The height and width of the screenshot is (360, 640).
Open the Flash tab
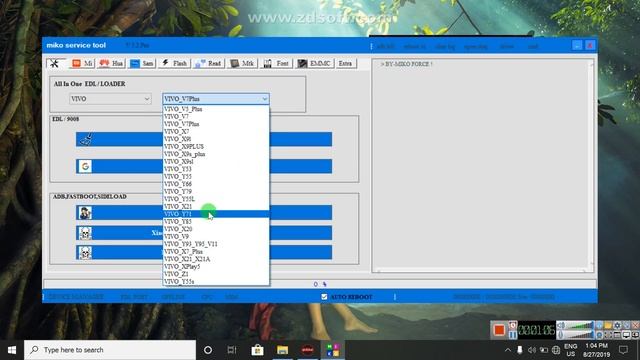point(174,63)
